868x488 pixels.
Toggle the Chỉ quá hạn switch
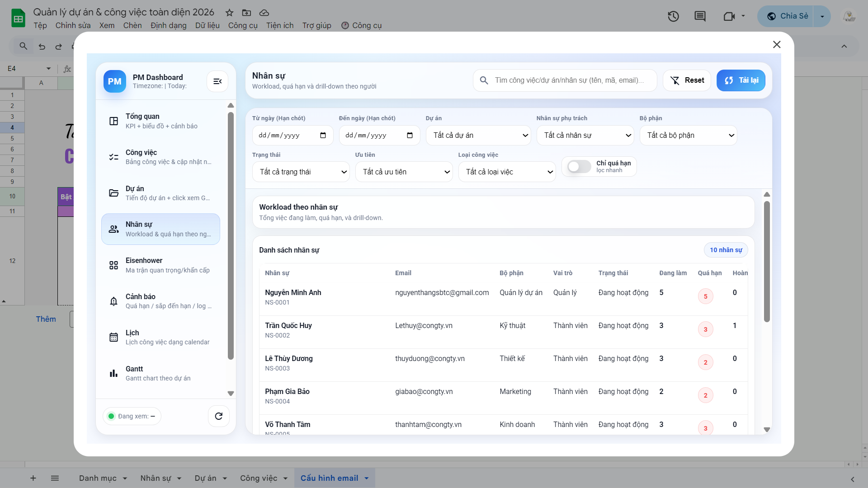click(579, 167)
